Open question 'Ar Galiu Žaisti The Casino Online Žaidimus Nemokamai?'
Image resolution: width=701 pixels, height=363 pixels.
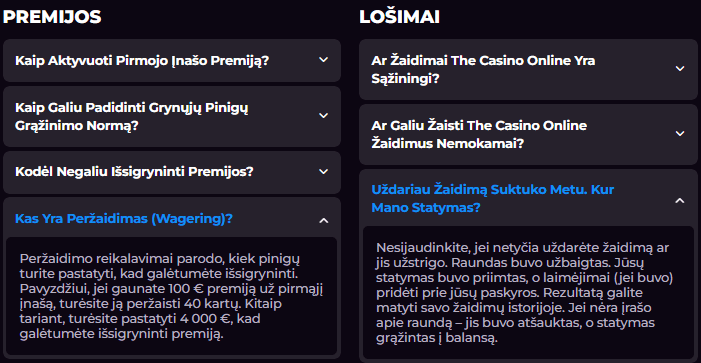pos(528,134)
